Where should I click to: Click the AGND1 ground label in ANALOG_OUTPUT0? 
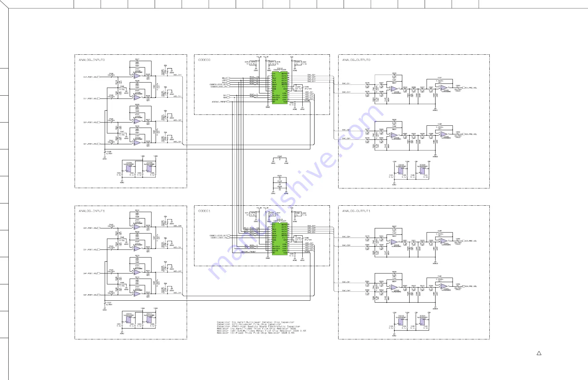(x=435, y=110)
